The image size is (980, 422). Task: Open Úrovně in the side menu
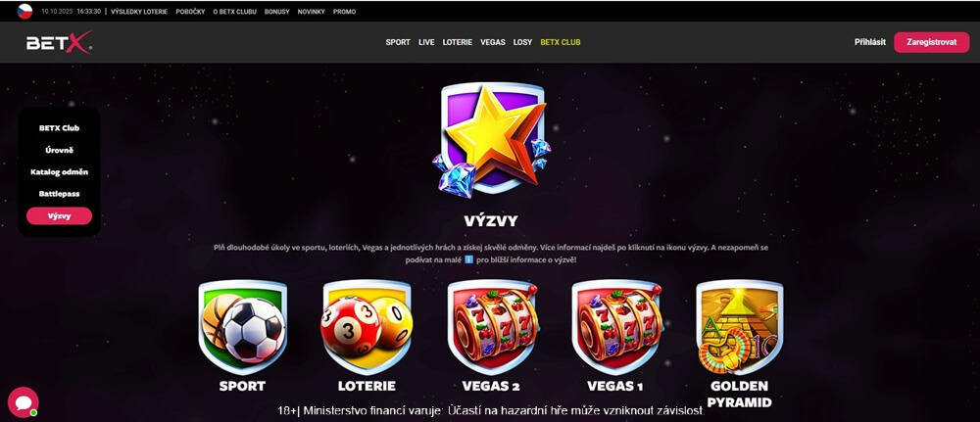click(60, 151)
